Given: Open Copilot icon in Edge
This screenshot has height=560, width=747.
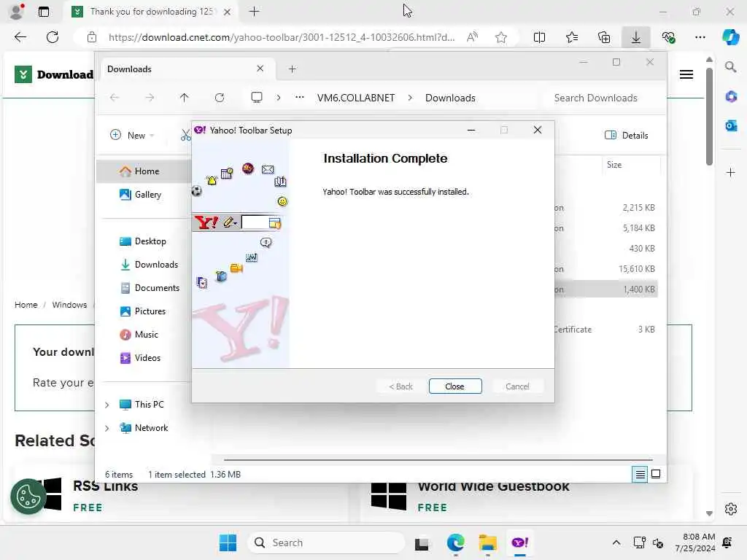Looking at the screenshot, I should 730,37.
